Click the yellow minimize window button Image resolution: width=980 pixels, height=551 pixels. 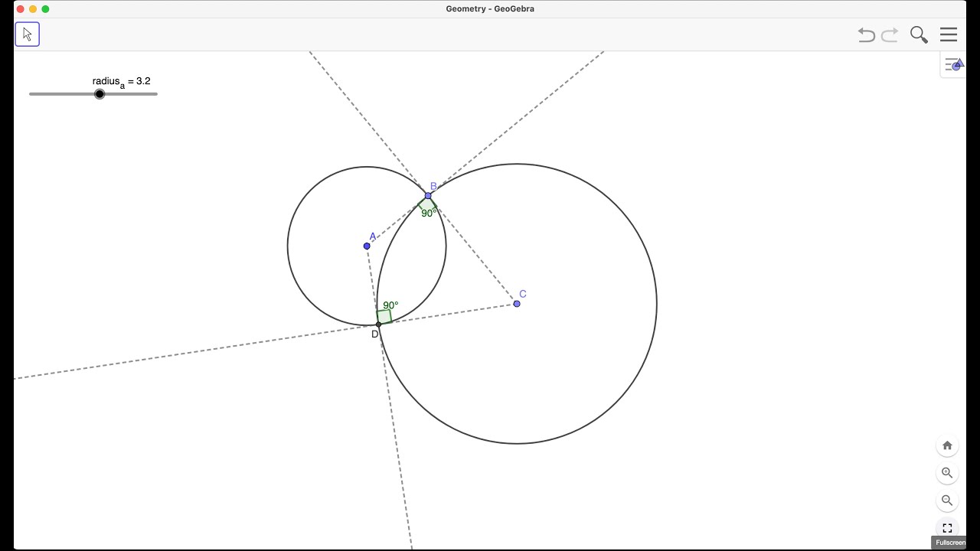click(x=33, y=9)
